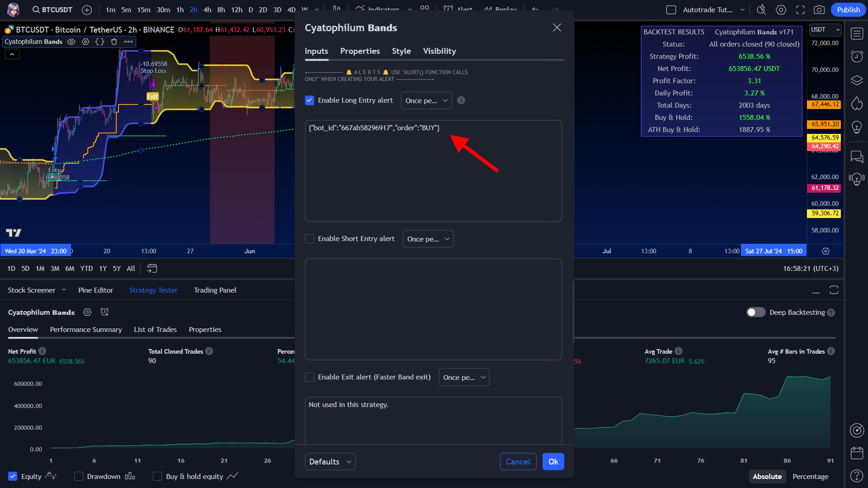Open the watchlist panel icon
Viewport: 868px width, 488px height.
pyautogui.click(x=857, y=33)
